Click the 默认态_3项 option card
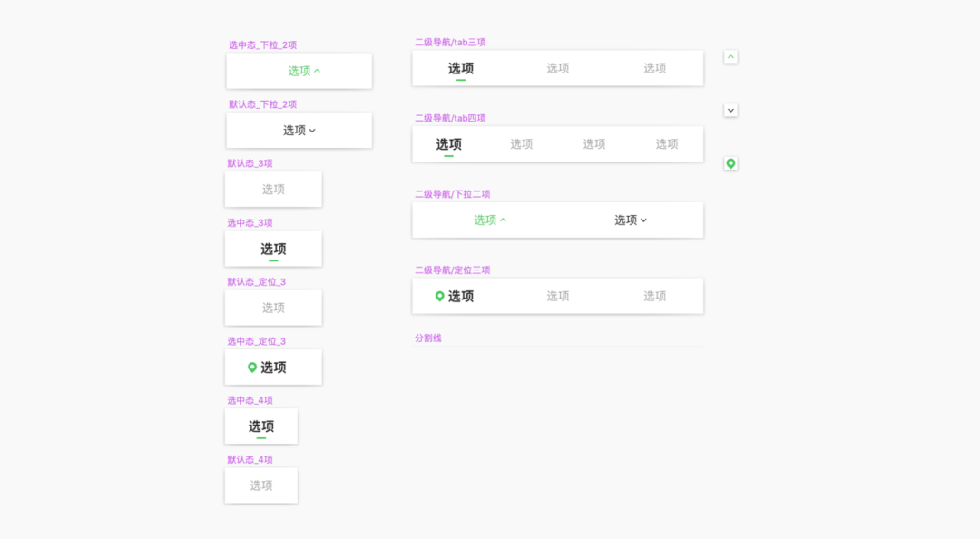The width and height of the screenshot is (980, 539). (273, 190)
